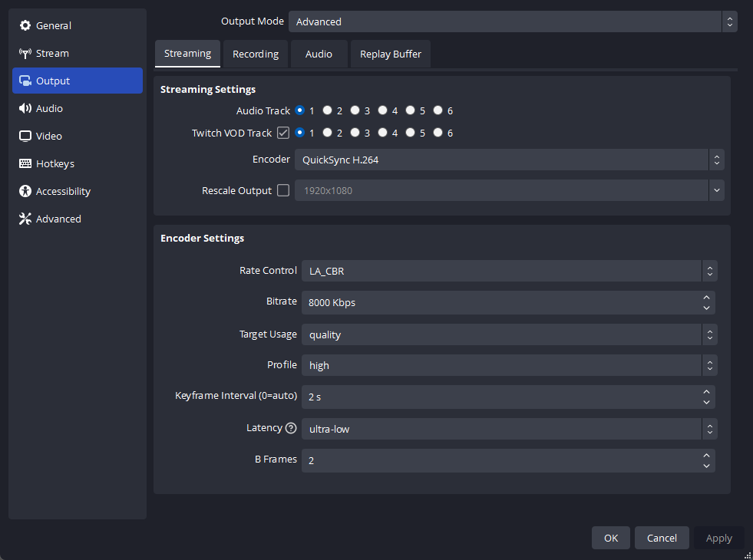
Task: Decrease B Frames with down arrow
Action: (x=706, y=466)
